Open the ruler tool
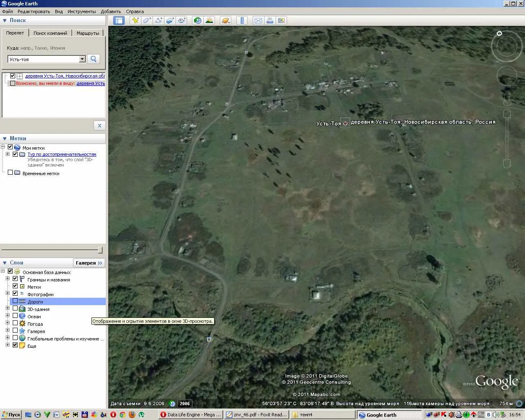 pyautogui.click(x=242, y=20)
